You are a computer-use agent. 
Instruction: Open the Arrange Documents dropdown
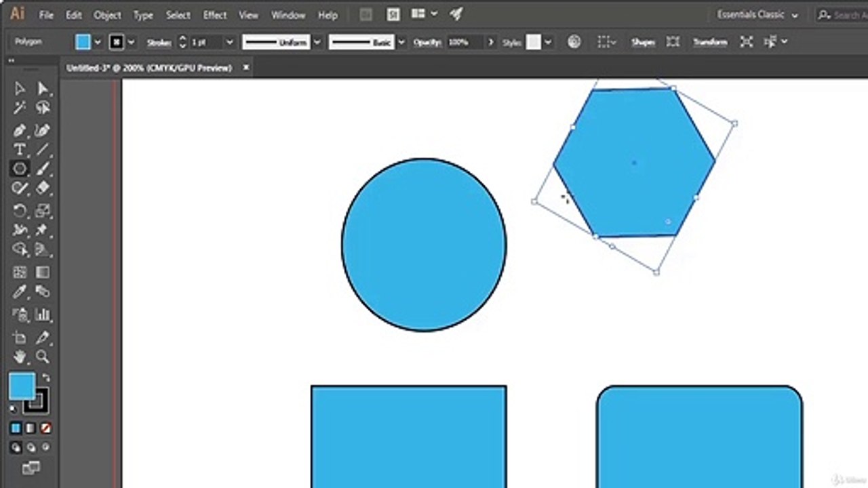pos(425,14)
